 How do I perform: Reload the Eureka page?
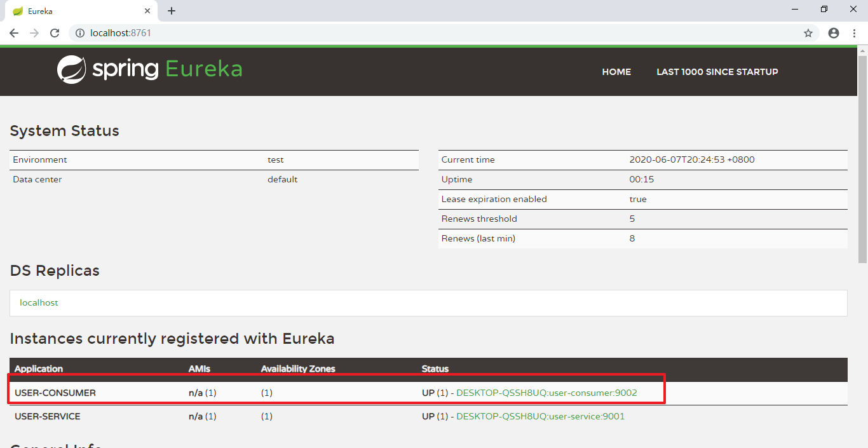tap(55, 33)
